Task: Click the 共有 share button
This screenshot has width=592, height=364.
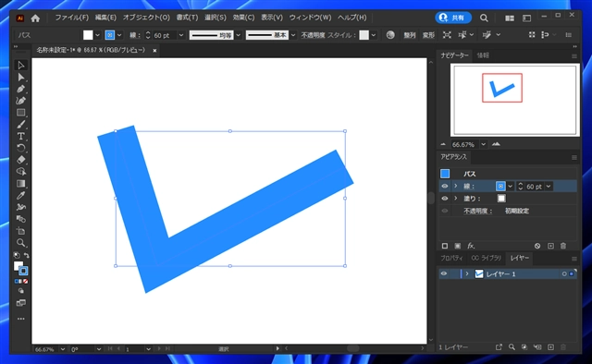Action: pyautogui.click(x=453, y=18)
